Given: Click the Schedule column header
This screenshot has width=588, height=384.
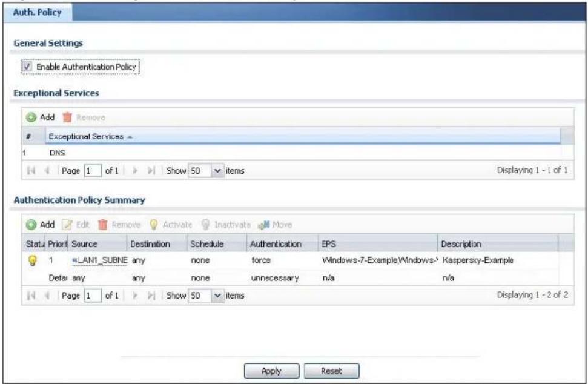Looking at the screenshot, I should pyautogui.click(x=217, y=243).
